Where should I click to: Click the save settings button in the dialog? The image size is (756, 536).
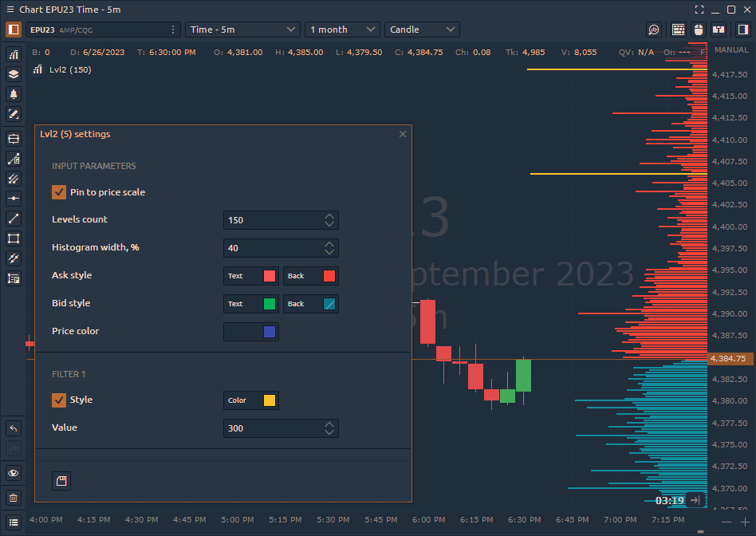[x=61, y=481]
